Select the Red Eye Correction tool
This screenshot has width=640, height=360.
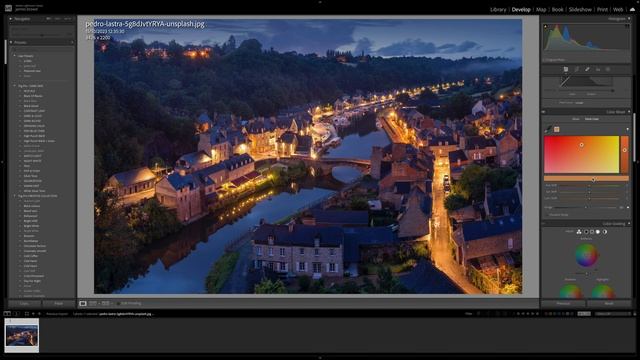598,69
